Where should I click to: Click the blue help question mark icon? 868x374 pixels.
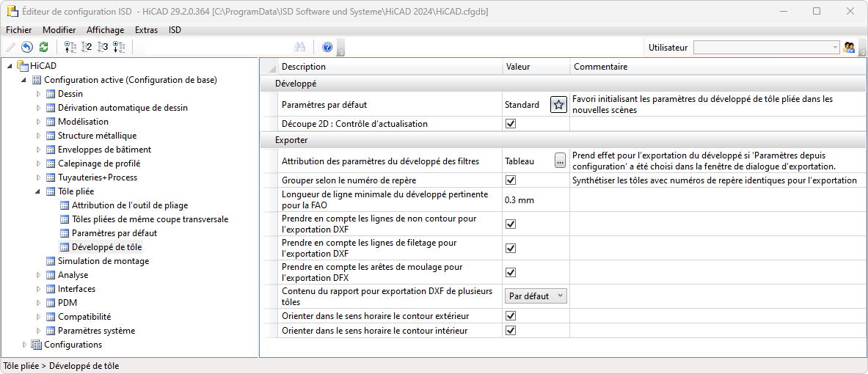pyautogui.click(x=327, y=47)
